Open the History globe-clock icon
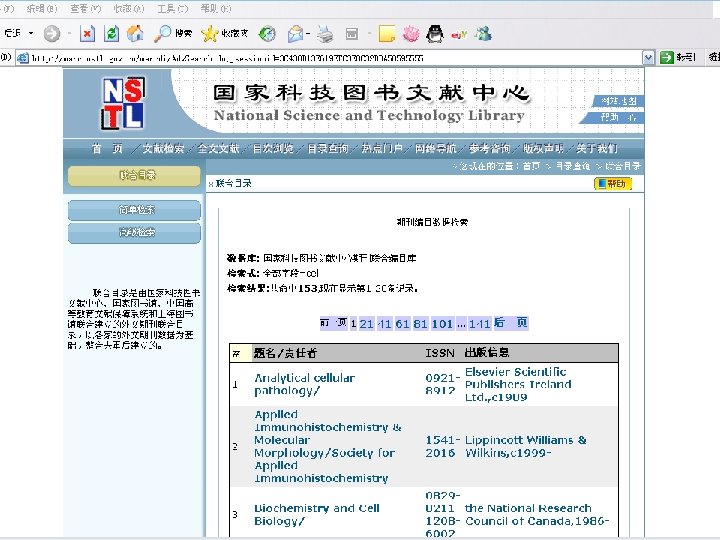 (x=267, y=34)
